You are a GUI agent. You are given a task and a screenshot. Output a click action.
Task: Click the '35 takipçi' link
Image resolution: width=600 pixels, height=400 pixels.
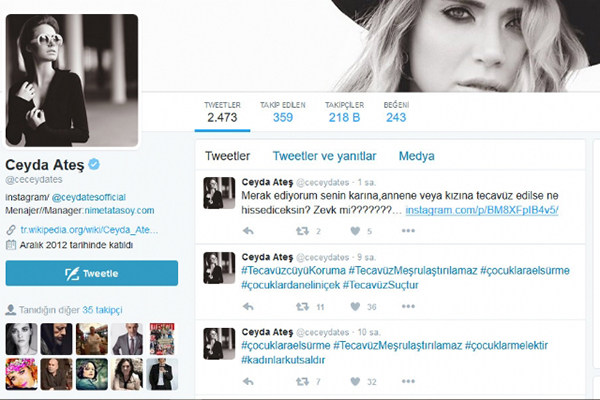(x=102, y=310)
